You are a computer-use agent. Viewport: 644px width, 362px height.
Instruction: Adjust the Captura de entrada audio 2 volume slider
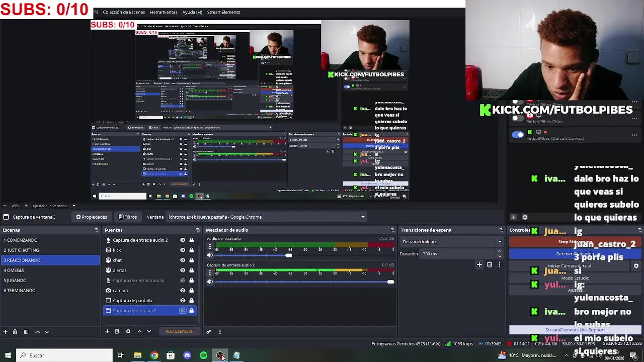click(390, 282)
